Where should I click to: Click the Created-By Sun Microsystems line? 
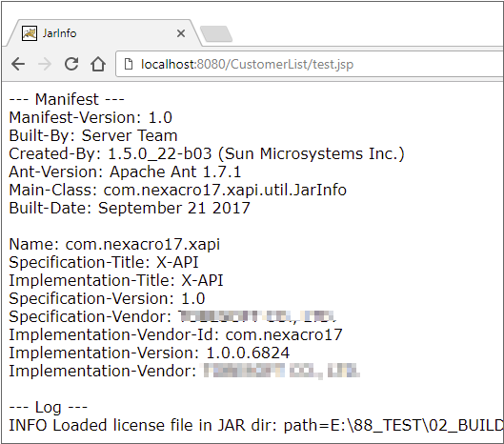click(207, 153)
